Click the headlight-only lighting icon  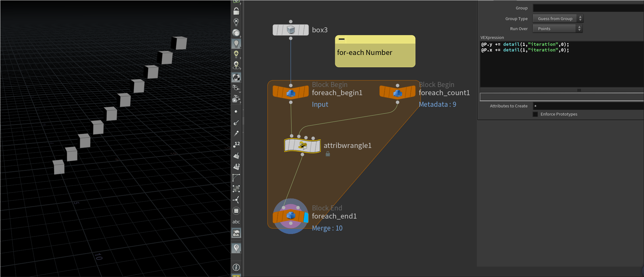(x=236, y=33)
